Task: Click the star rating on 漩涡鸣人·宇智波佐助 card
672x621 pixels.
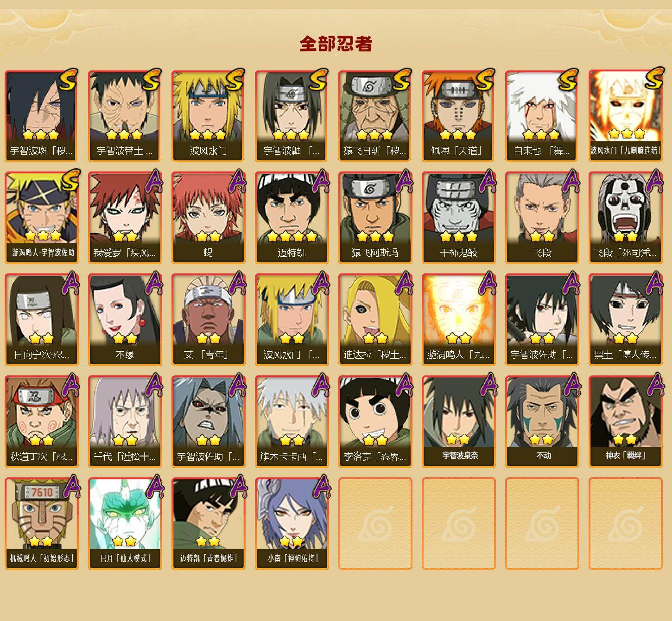Action: pyautogui.click(x=43, y=236)
